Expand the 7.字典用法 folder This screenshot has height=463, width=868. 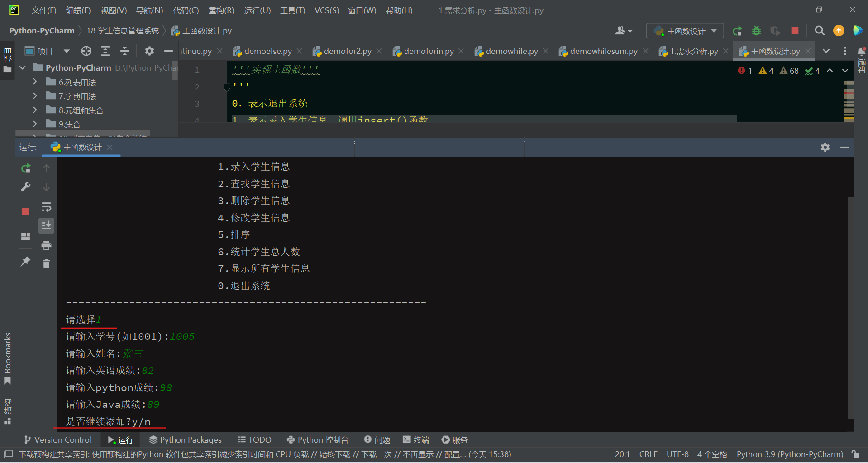coord(35,96)
